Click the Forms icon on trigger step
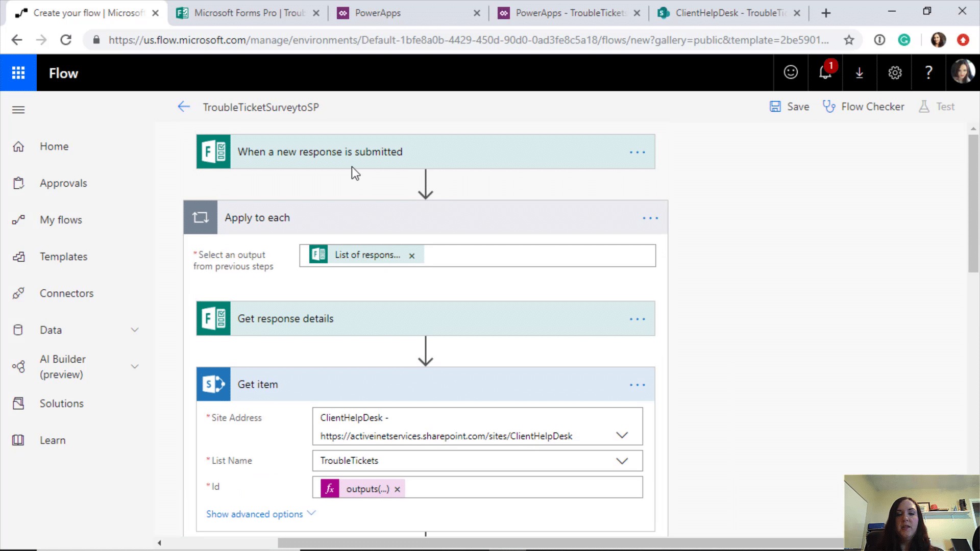 tap(213, 152)
